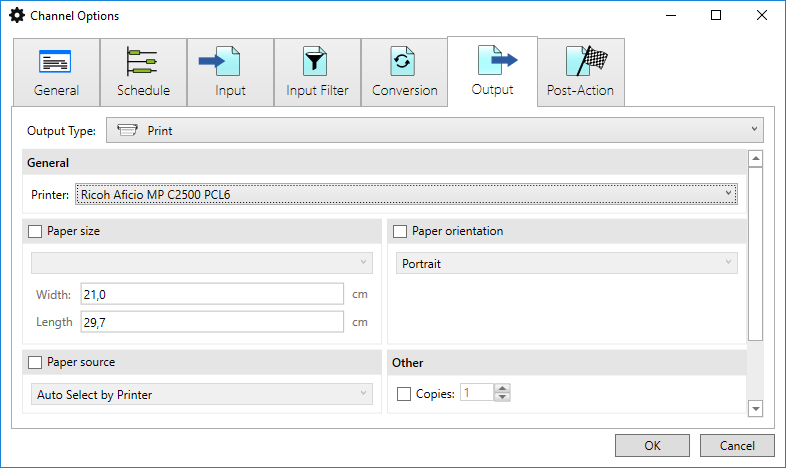Image resolution: width=786 pixels, height=468 pixels.
Task: Click the General tab icon
Action: (x=55, y=62)
